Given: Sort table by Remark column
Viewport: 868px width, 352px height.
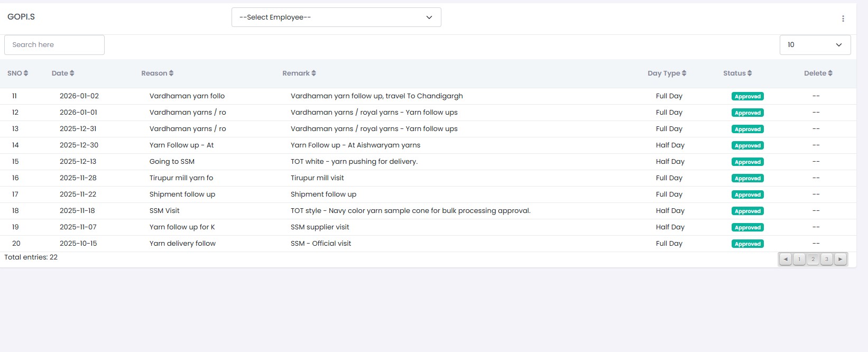Looking at the screenshot, I should pyautogui.click(x=299, y=73).
